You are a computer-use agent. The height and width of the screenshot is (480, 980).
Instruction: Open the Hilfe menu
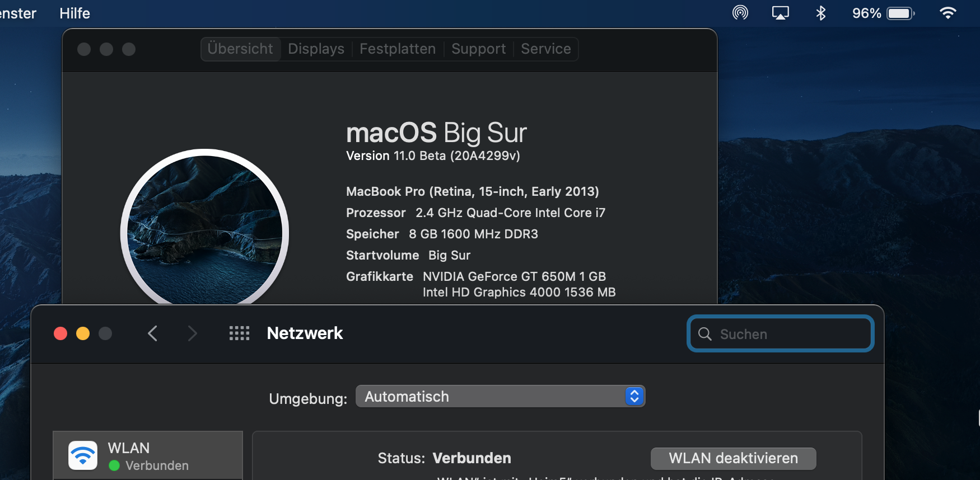74,13
